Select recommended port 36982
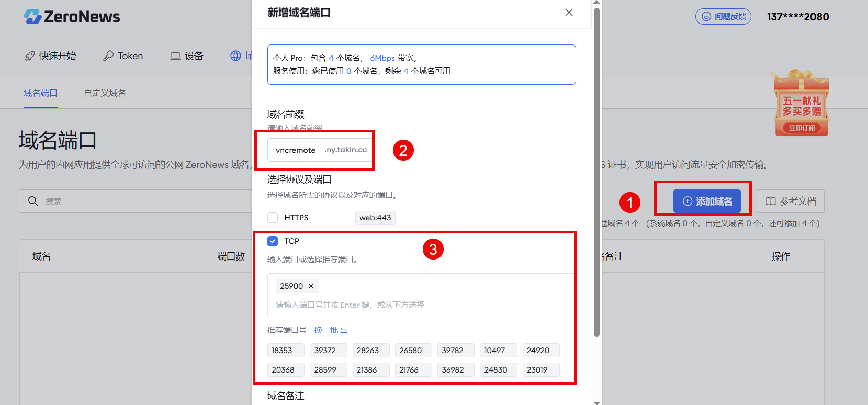The image size is (868, 405). tap(456, 370)
